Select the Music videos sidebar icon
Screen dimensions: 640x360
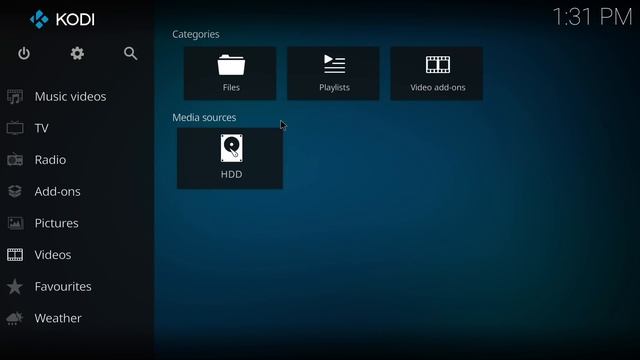[15, 97]
